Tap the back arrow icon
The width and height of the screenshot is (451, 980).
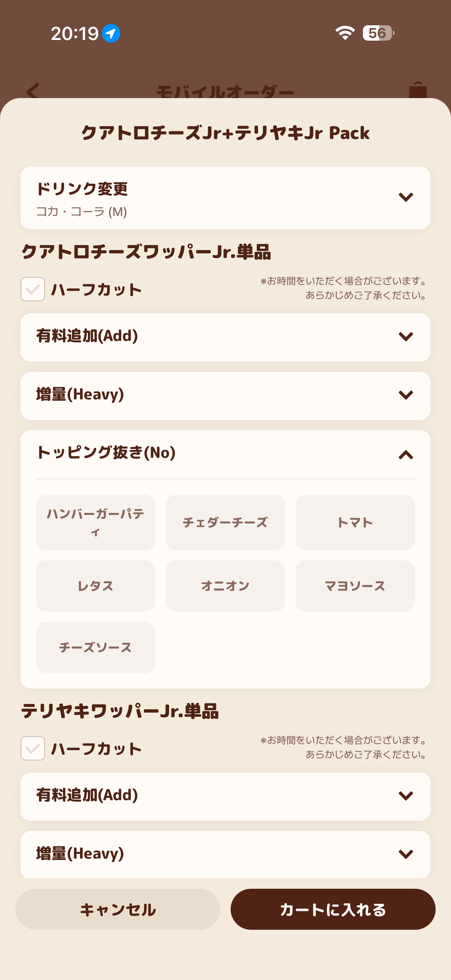click(x=33, y=91)
